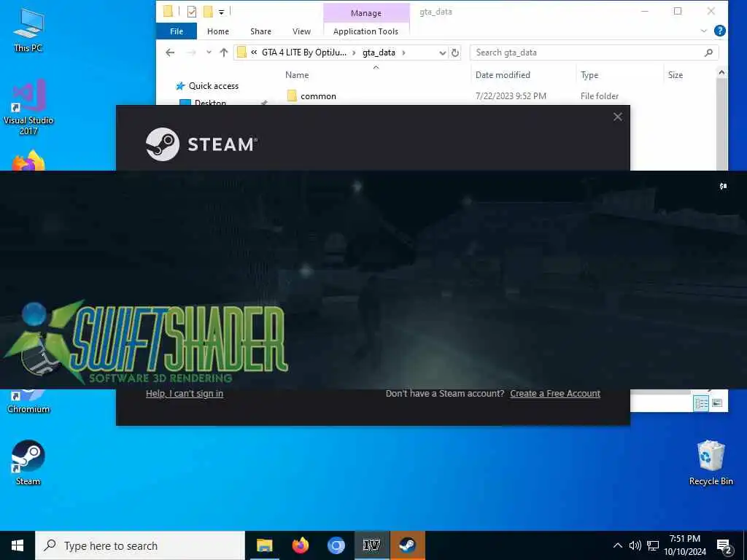Switch to the Share ribbon tab
The height and width of the screenshot is (560, 747).
point(260,31)
